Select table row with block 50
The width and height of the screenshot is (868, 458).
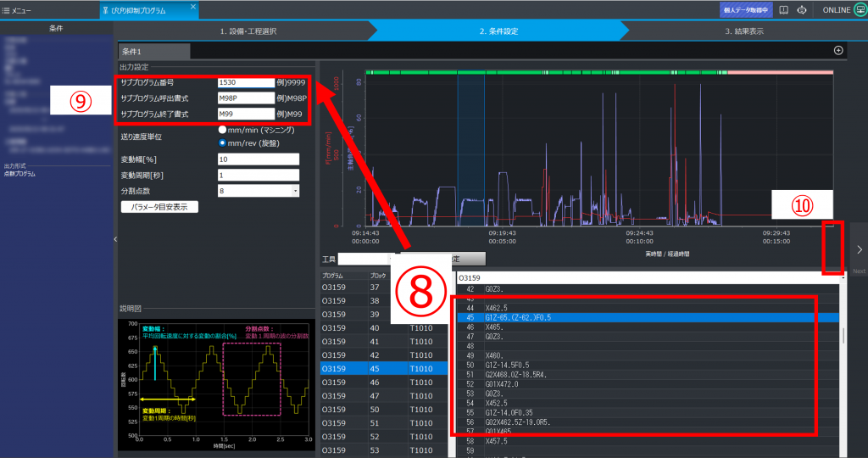pyautogui.click(x=384, y=410)
